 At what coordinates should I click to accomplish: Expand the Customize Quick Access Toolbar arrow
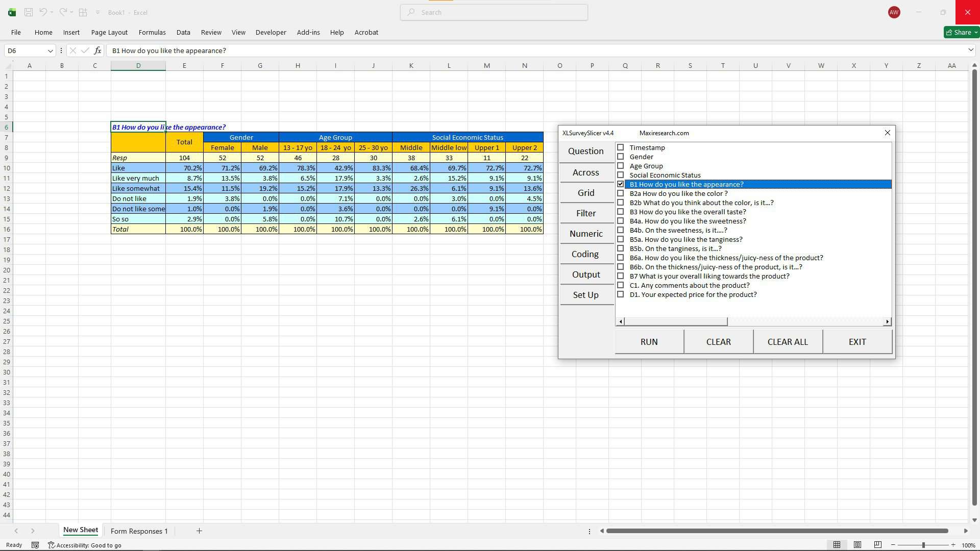(97, 12)
